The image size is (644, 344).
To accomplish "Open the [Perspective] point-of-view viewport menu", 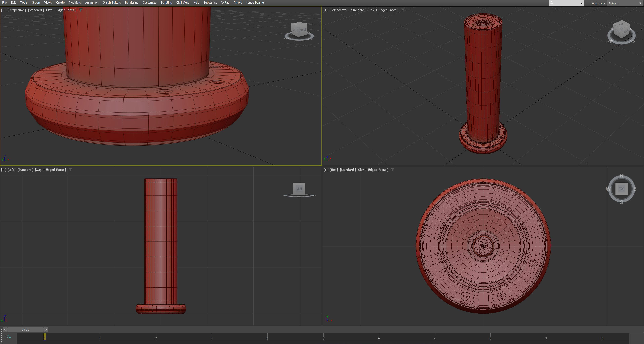I will click(16, 10).
